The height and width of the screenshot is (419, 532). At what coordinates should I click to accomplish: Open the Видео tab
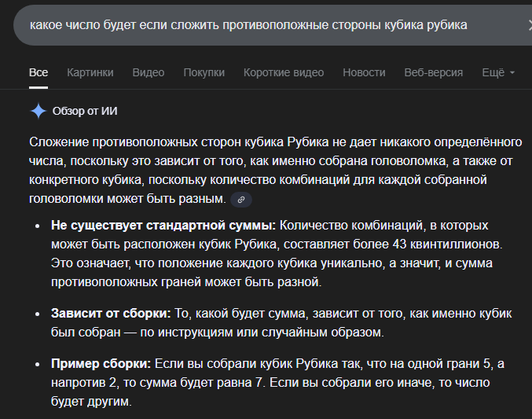coord(149,72)
